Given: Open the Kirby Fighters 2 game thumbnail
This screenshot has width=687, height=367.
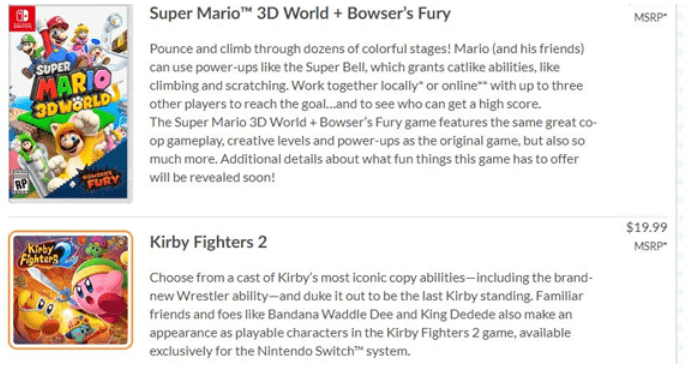Looking at the screenshot, I should point(70,289).
